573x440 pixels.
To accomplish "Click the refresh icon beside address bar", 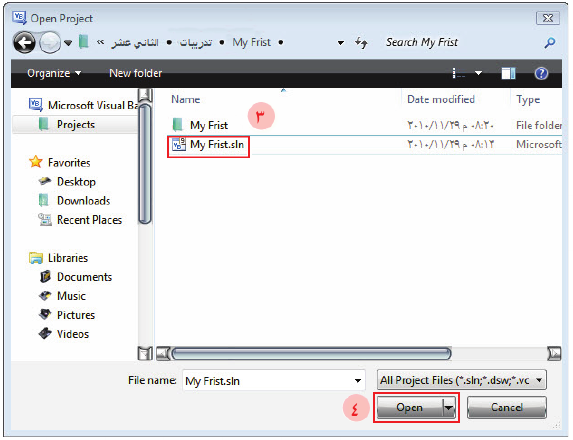I will pos(361,43).
